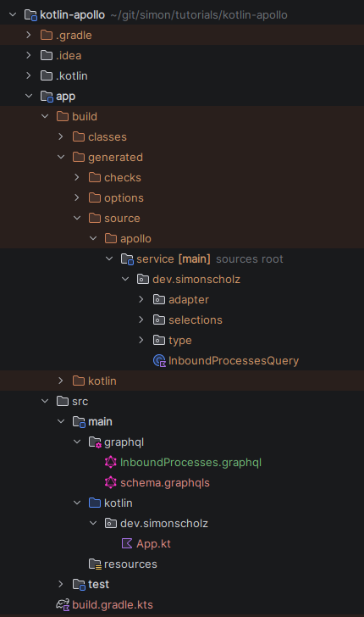Expand the .kotlin folder
The height and width of the screenshot is (617, 364).
point(29,75)
